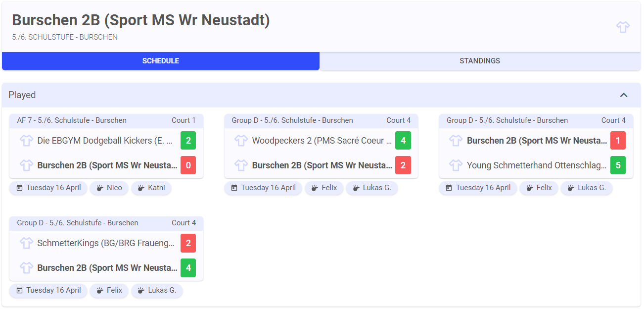Click calendar icon in SchmetterKings match date chip
The width and height of the screenshot is (644, 311).
20,291
